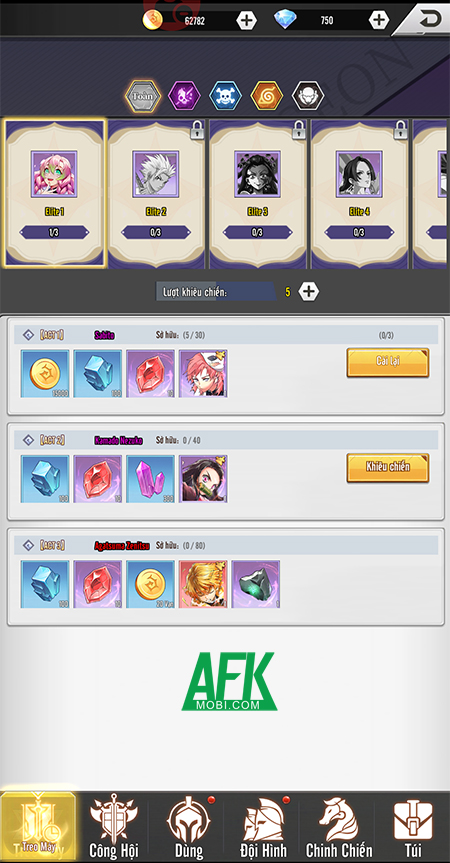Open the Công Hội guild tab

pyautogui.click(x=113, y=827)
